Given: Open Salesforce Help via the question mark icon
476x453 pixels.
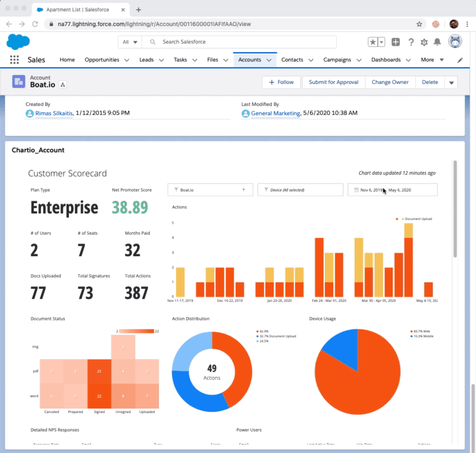Looking at the screenshot, I should (410, 42).
